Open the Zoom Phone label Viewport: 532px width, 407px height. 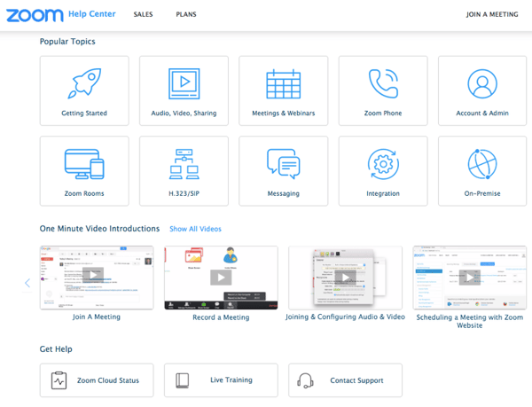tap(383, 113)
